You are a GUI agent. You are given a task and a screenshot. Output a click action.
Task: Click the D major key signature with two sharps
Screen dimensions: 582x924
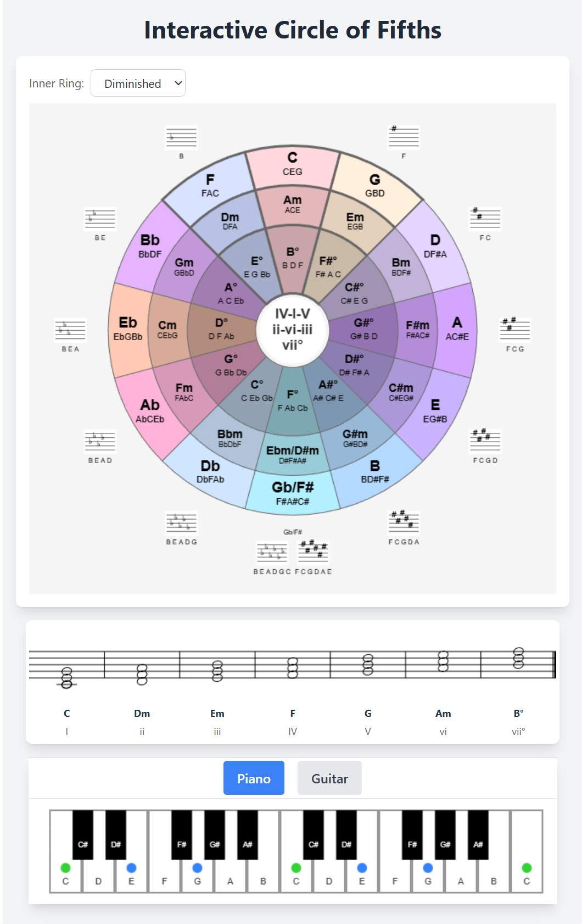coord(485,219)
